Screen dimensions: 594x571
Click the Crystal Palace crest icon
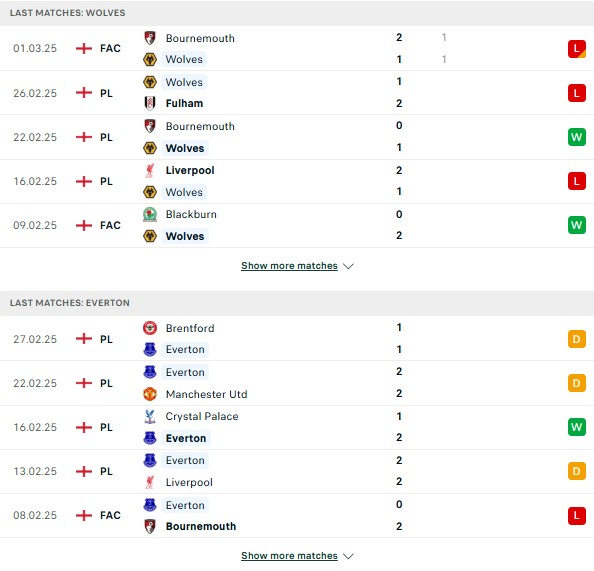150,416
